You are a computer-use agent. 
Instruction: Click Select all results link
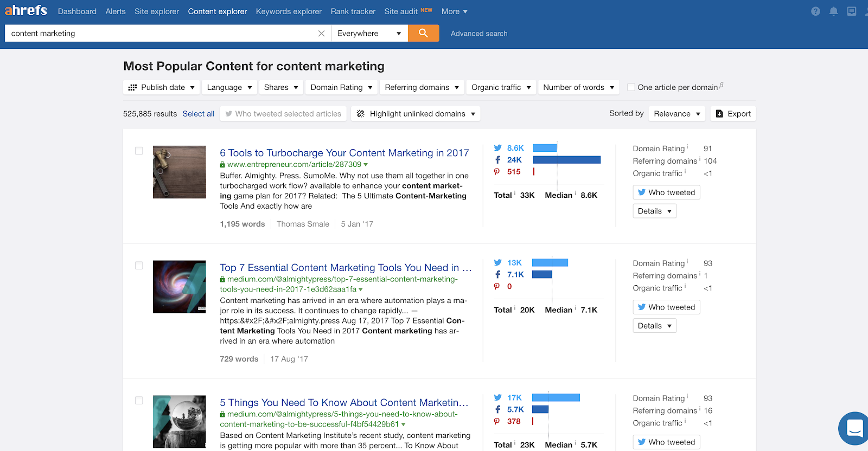pos(198,114)
